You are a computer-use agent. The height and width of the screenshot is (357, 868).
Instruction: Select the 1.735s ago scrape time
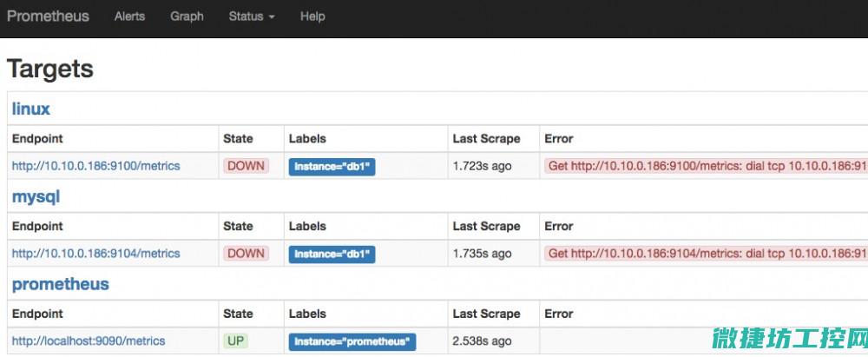pyautogui.click(x=482, y=254)
